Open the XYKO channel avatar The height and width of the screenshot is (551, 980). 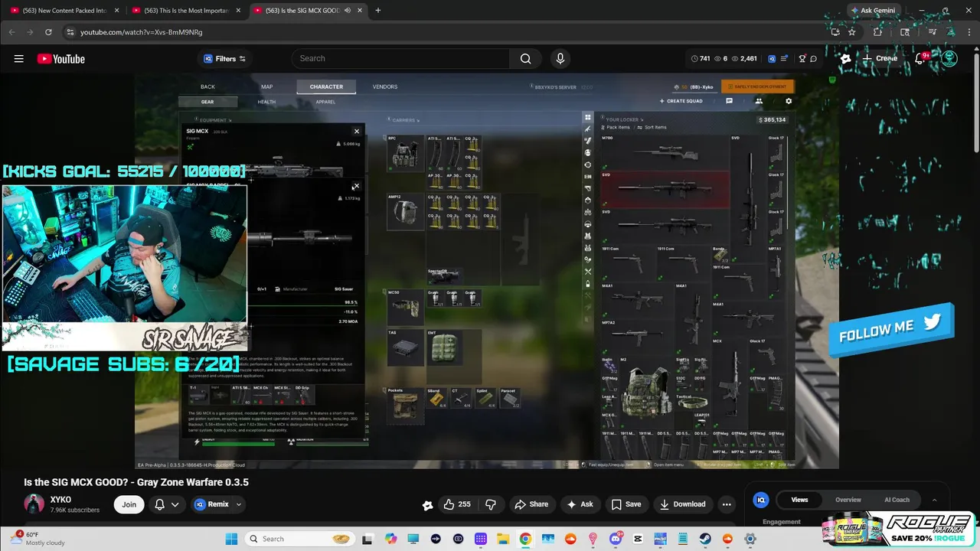[x=34, y=504]
